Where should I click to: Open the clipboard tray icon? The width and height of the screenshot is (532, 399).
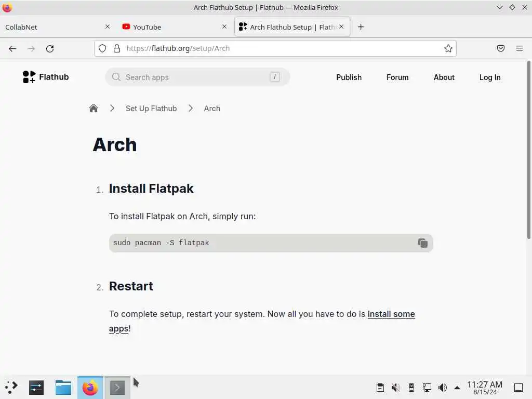380,388
